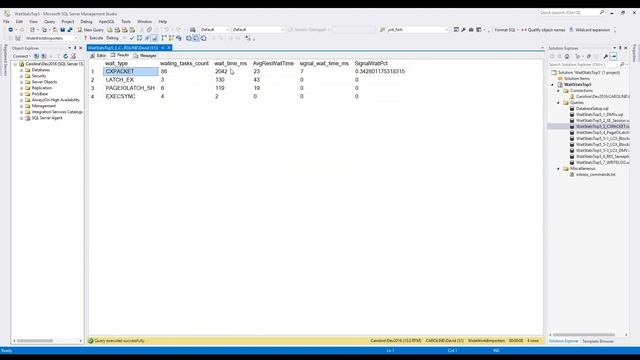
Task: Click the SignalWaitPct column header
Action: pyautogui.click(x=371, y=63)
